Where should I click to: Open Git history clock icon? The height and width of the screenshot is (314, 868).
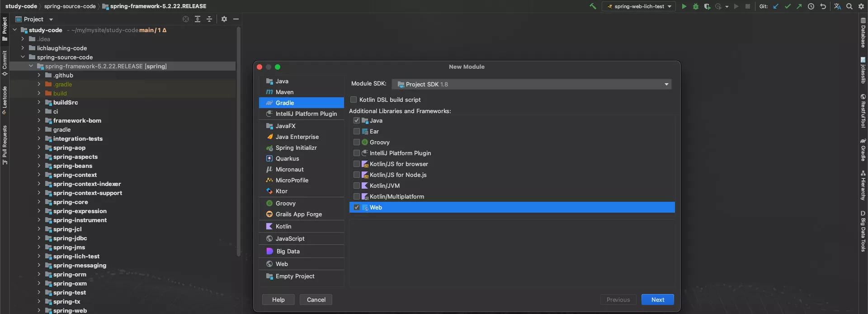[x=811, y=6]
